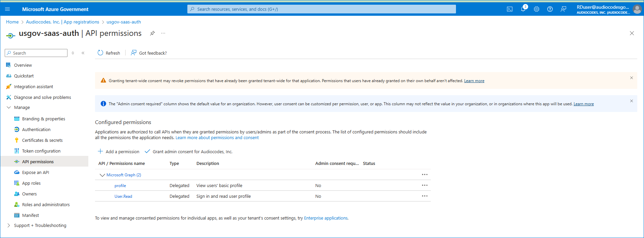
Task: Open Microsoft Graph (2) link
Action: tap(124, 175)
